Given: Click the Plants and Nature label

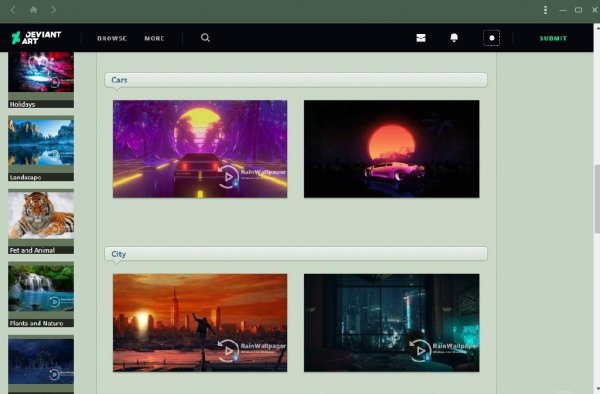Looking at the screenshot, I should click(x=36, y=323).
